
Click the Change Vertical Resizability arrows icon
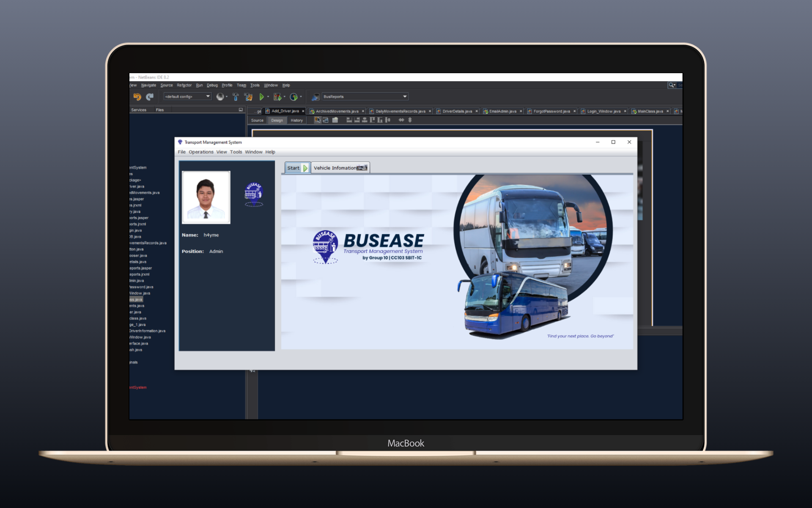410,120
